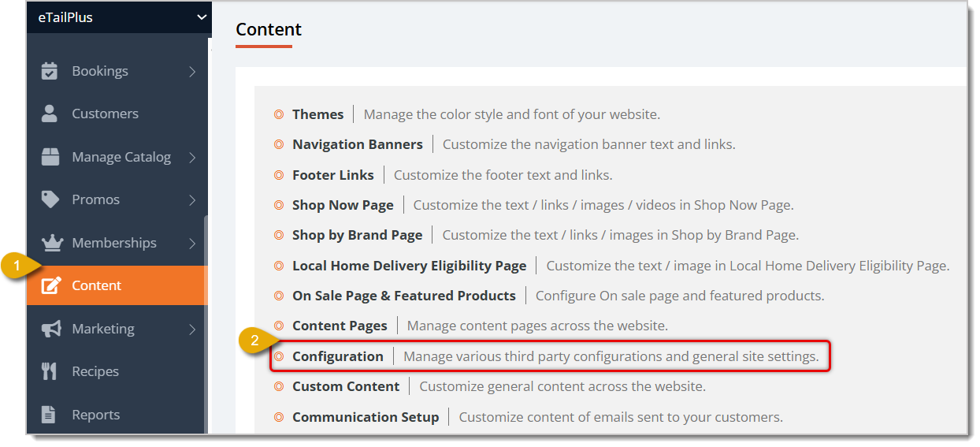
Task: Open Local Home Delivery Eligibility Page link
Action: click(409, 266)
